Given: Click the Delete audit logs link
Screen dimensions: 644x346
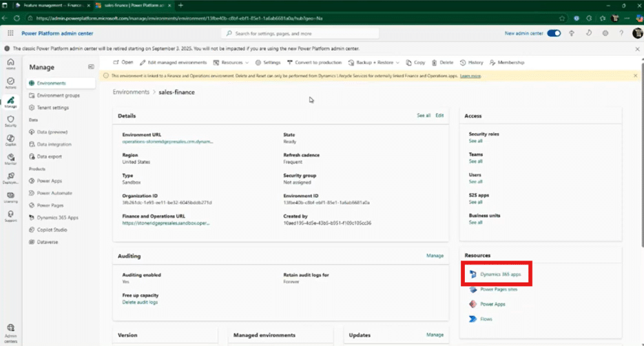Looking at the screenshot, I should [x=140, y=303].
